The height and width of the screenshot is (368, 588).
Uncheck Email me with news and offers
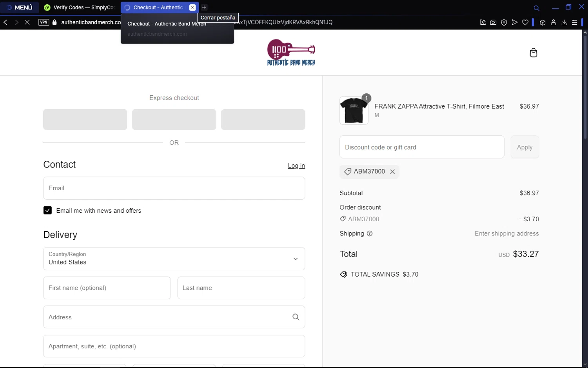point(47,210)
